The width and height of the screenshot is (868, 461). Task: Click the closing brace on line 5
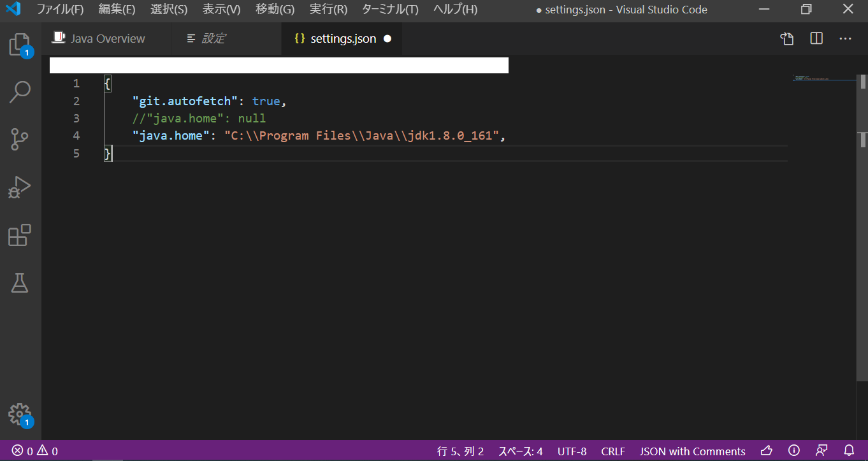108,153
